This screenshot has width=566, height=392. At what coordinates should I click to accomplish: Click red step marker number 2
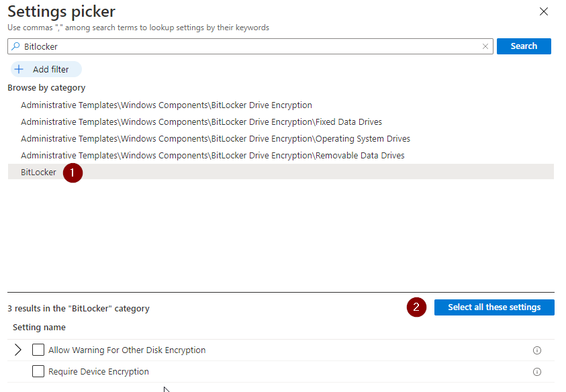coord(416,307)
